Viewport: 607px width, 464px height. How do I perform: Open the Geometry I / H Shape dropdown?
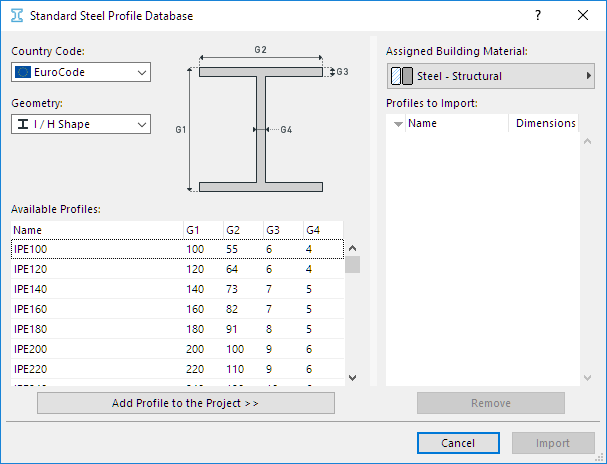80,124
